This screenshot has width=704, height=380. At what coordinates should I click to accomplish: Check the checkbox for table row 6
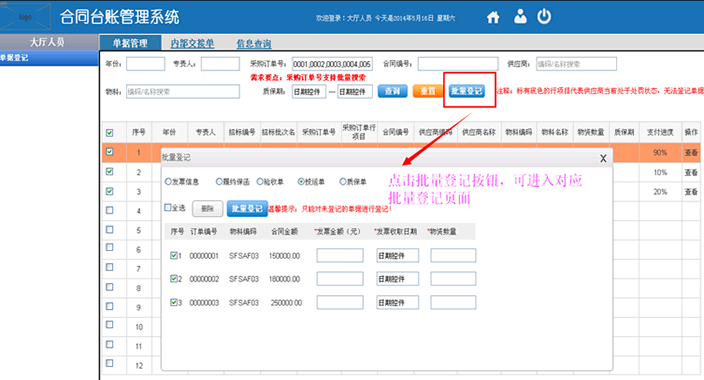point(110,247)
